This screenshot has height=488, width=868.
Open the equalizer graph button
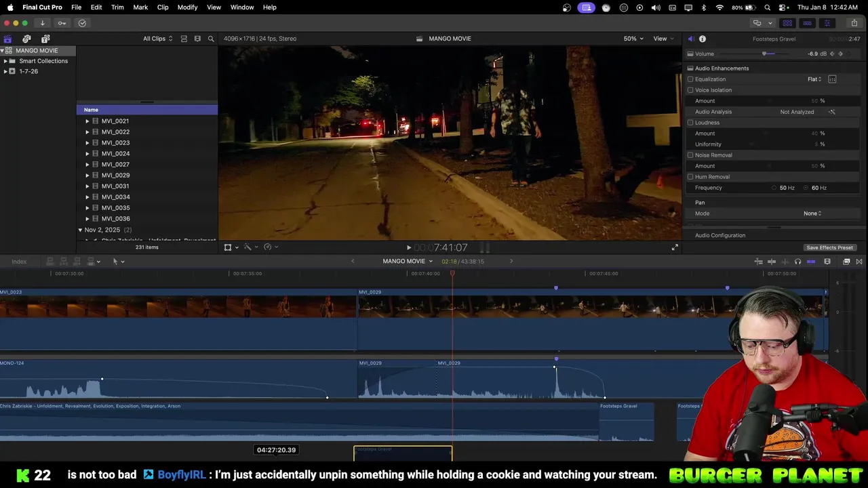click(832, 79)
